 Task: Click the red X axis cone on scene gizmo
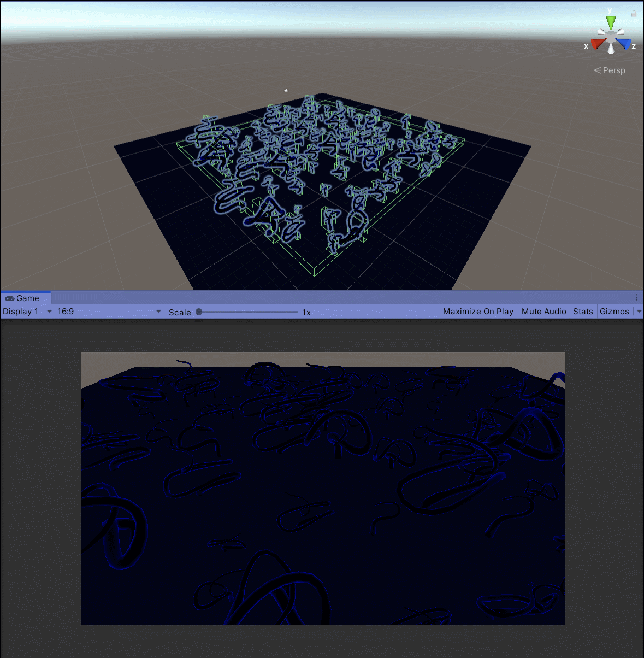[598, 44]
